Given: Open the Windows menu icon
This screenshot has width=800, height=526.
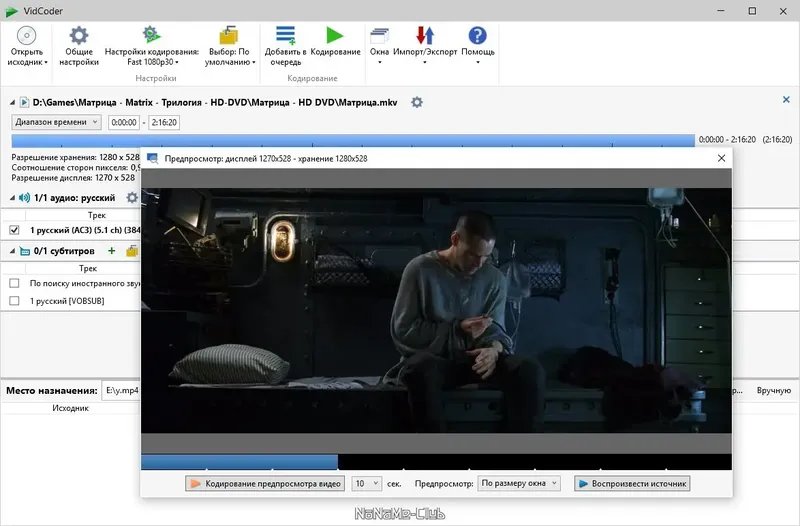Looking at the screenshot, I should click(x=379, y=36).
